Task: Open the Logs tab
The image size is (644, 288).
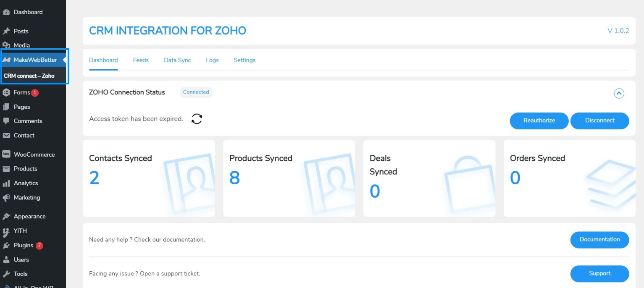Action: [212, 60]
